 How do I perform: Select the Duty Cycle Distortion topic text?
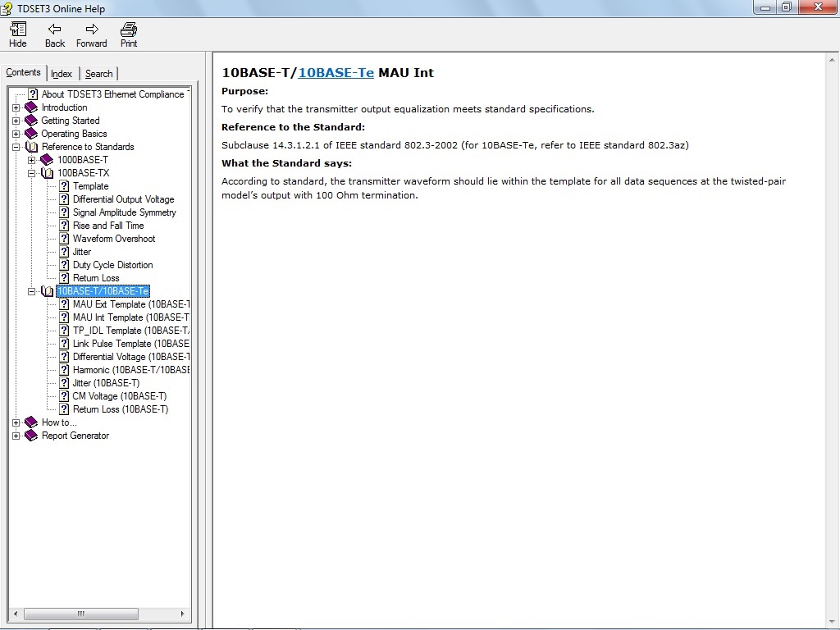point(113,265)
